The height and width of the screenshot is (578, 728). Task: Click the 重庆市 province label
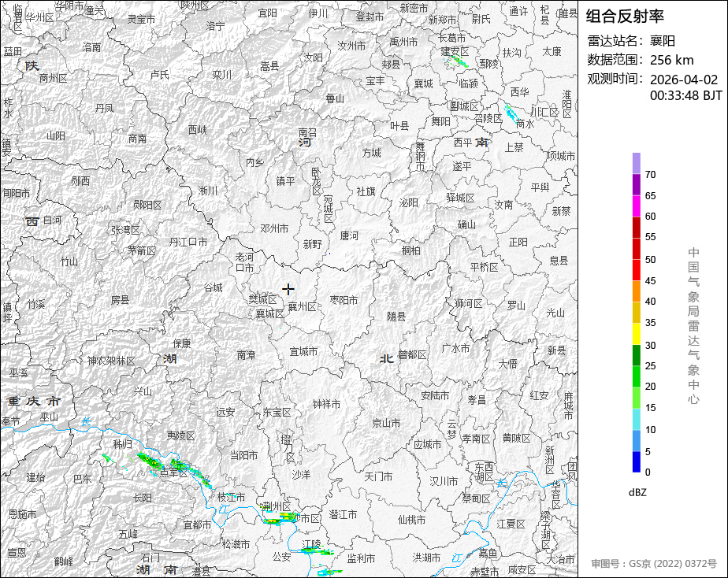(34, 401)
